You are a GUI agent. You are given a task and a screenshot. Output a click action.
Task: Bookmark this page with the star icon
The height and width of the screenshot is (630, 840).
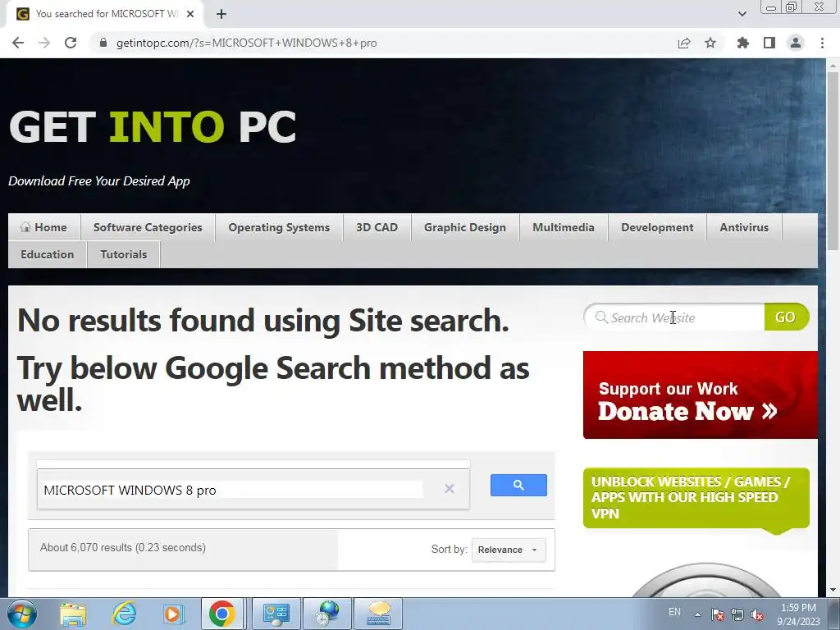click(x=710, y=43)
